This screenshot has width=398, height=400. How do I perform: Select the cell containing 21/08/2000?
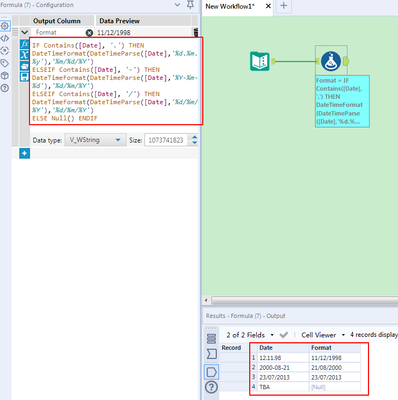click(335, 367)
